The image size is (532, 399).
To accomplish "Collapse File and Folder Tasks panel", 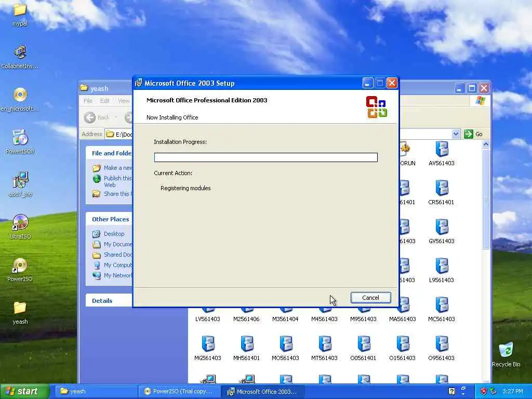I will [x=109, y=153].
